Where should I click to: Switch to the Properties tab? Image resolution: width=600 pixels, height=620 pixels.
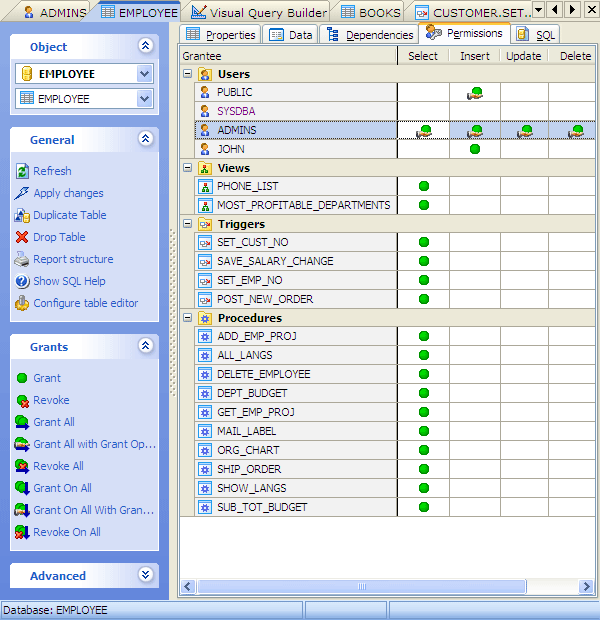[220, 35]
